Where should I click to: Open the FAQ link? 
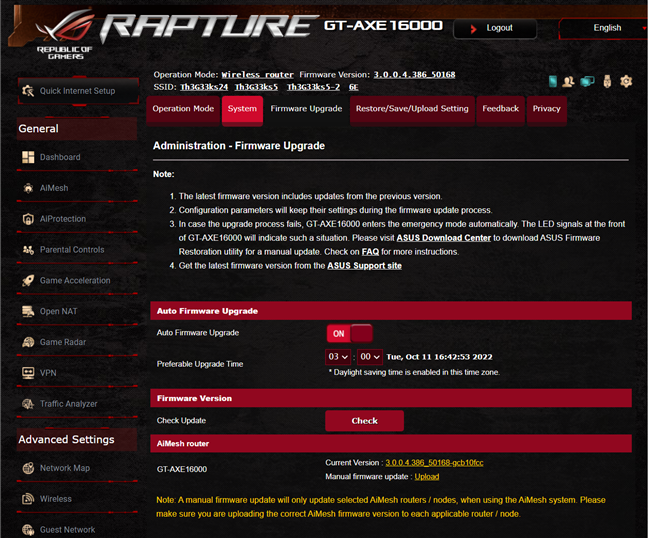click(370, 252)
